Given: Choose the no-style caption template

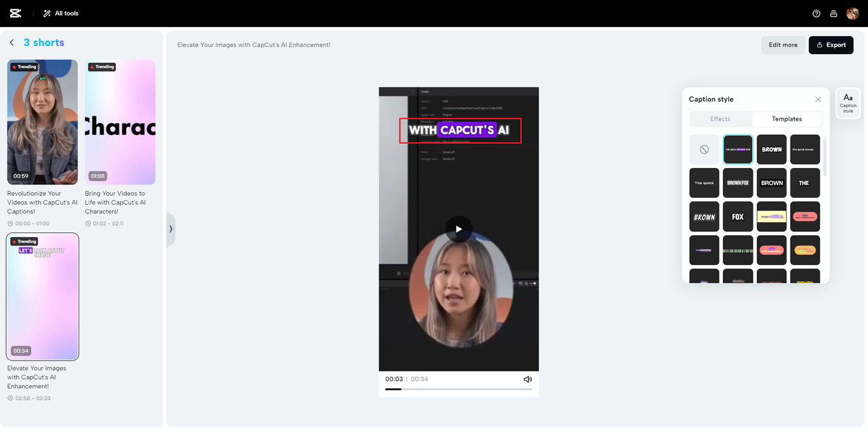Looking at the screenshot, I should 704,149.
